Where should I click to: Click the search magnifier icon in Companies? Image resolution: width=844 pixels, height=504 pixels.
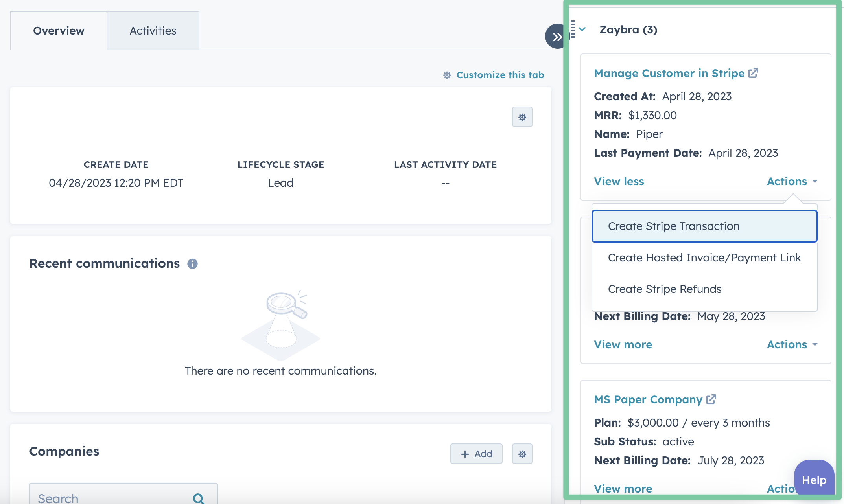click(x=199, y=498)
